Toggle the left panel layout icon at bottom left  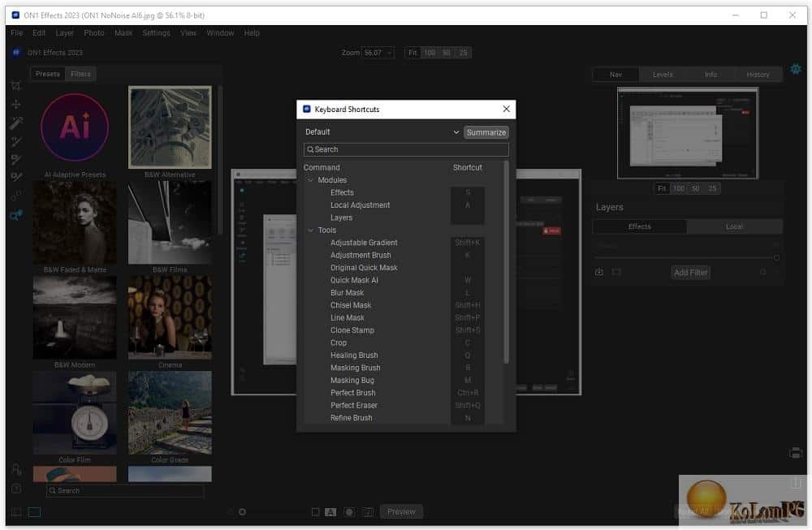pos(16,512)
